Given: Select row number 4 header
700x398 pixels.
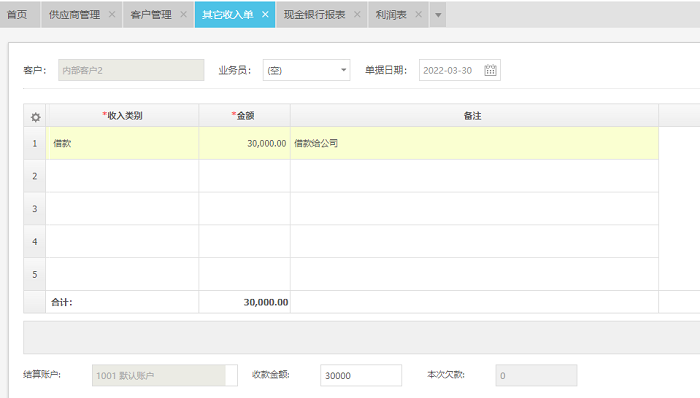Looking at the screenshot, I should (34, 241).
